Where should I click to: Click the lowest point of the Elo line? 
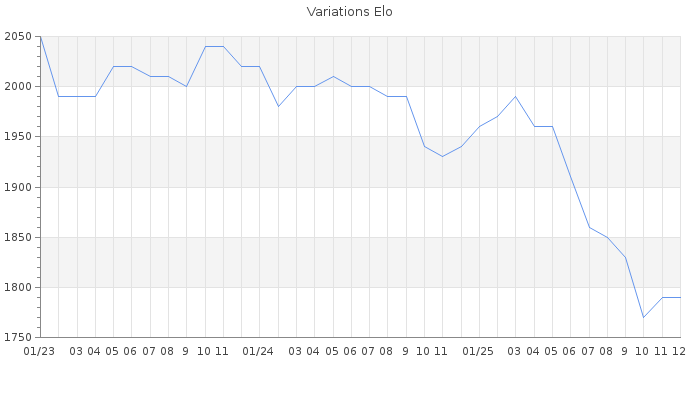pyautogui.click(x=644, y=317)
